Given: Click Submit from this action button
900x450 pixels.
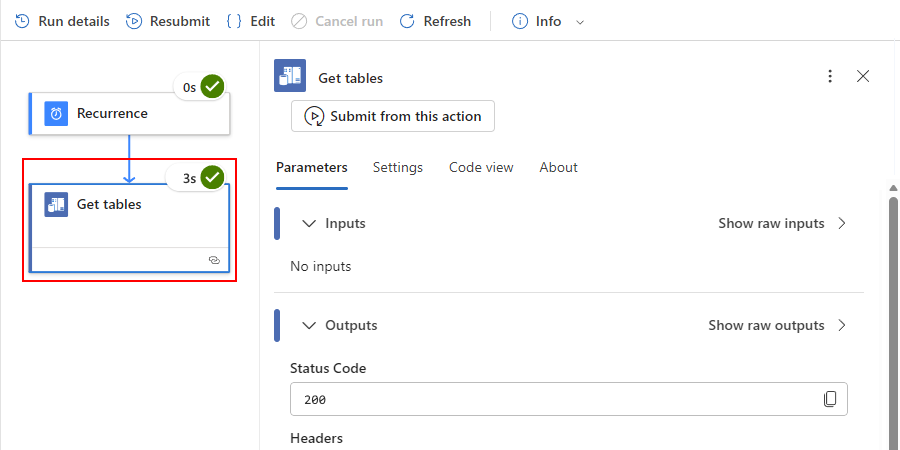Looking at the screenshot, I should tap(393, 116).
